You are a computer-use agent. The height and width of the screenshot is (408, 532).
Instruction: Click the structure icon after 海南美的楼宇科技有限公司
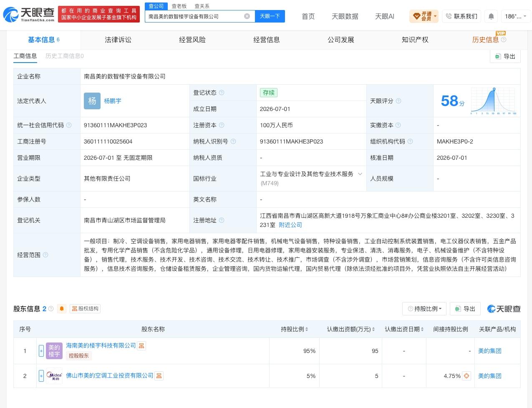141,346
